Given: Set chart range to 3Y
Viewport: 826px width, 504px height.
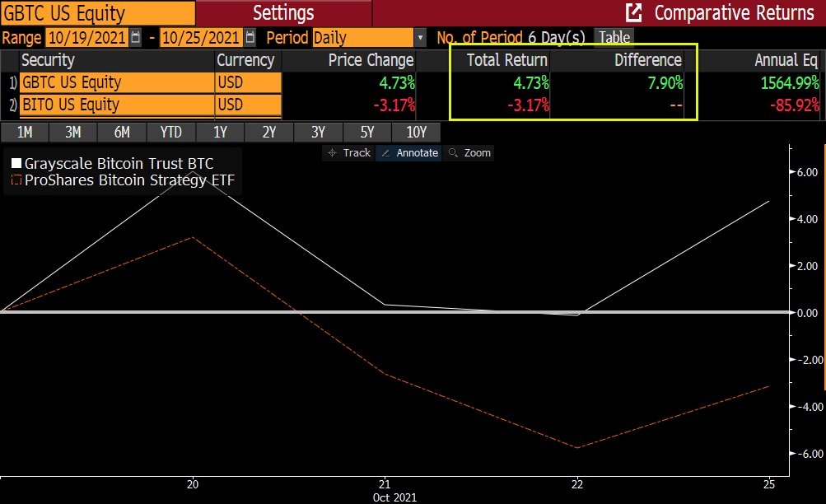Looking at the screenshot, I should [x=318, y=132].
